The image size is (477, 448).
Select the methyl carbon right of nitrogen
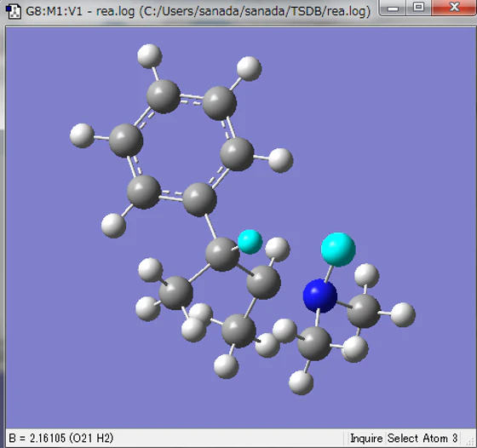click(364, 311)
